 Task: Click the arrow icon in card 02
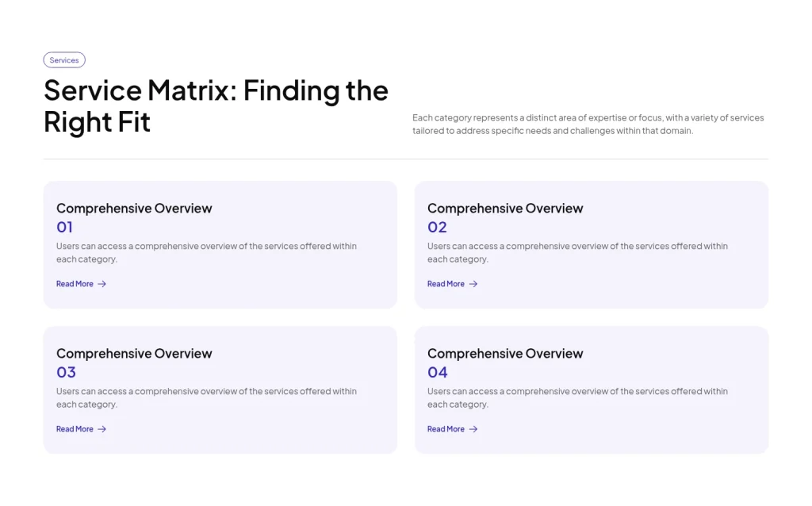tap(473, 284)
